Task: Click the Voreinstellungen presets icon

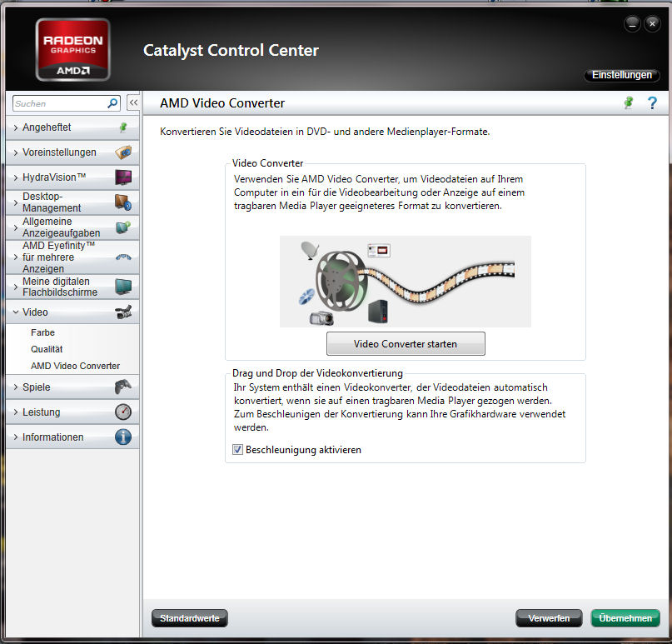Action: [x=123, y=152]
